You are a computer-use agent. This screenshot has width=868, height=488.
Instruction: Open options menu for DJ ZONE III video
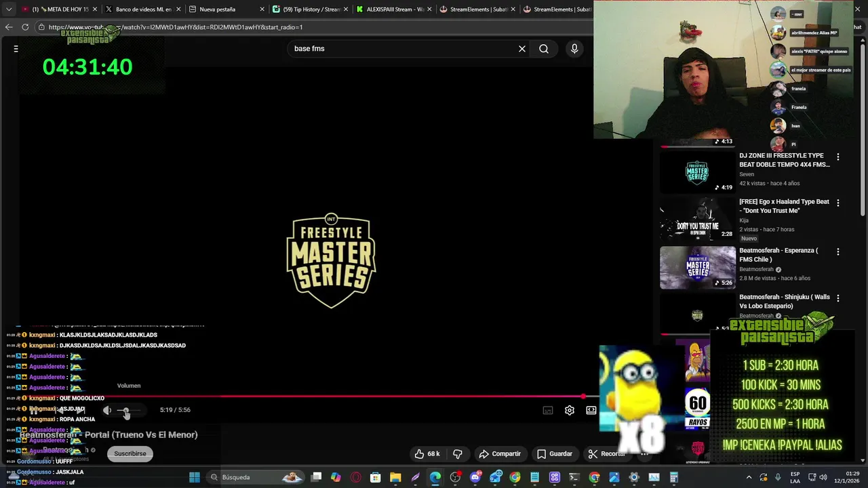(x=838, y=157)
